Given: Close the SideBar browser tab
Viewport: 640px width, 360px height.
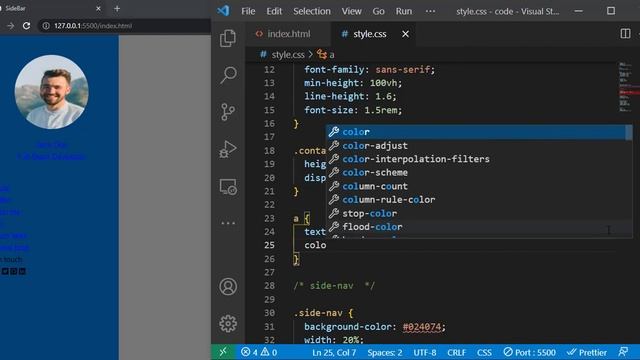Looking at the screenshot, I should pos(98,9).
